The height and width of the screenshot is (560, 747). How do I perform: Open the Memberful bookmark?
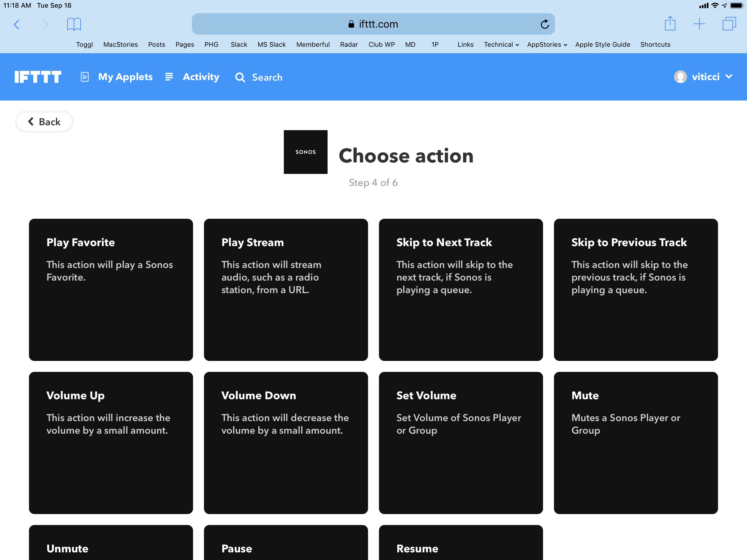tap(313, 45)
